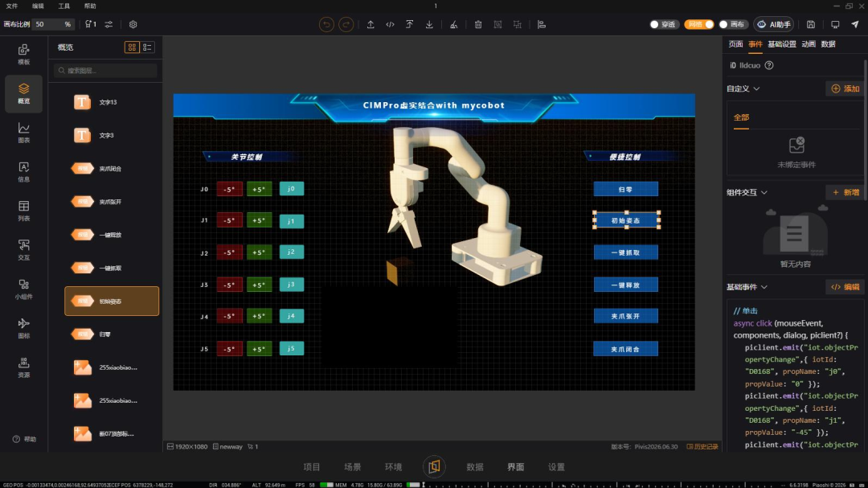This screenshot has height=488, width=868.
Task: Open the 小组件 widgets sidebar panel
Action: pyautogui.click(x=24, y=289)
